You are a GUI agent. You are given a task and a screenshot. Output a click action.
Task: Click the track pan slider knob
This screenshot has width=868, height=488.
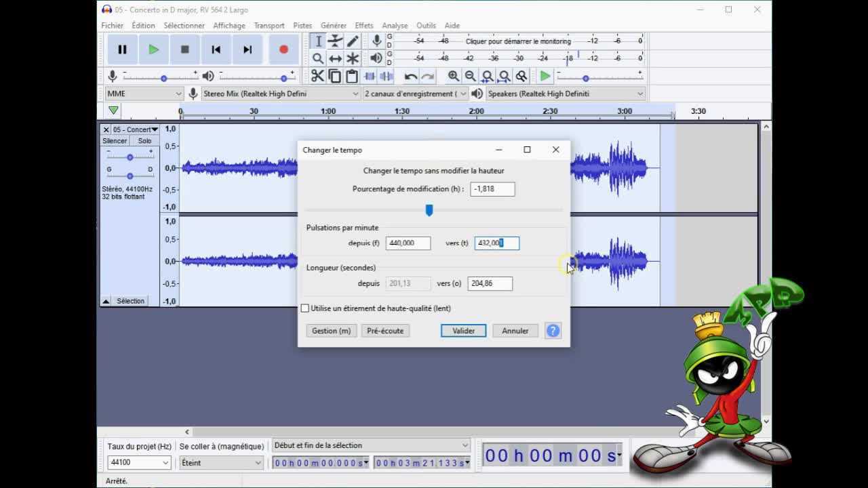(130, 176)
